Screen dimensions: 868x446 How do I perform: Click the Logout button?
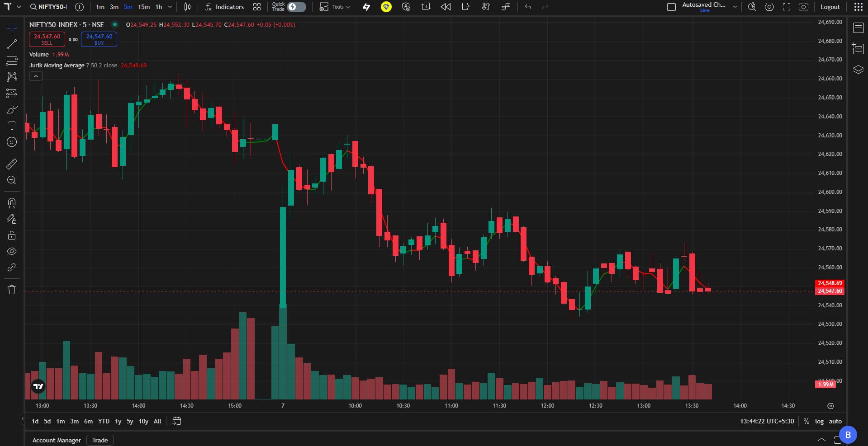click(x=830, y=7)
